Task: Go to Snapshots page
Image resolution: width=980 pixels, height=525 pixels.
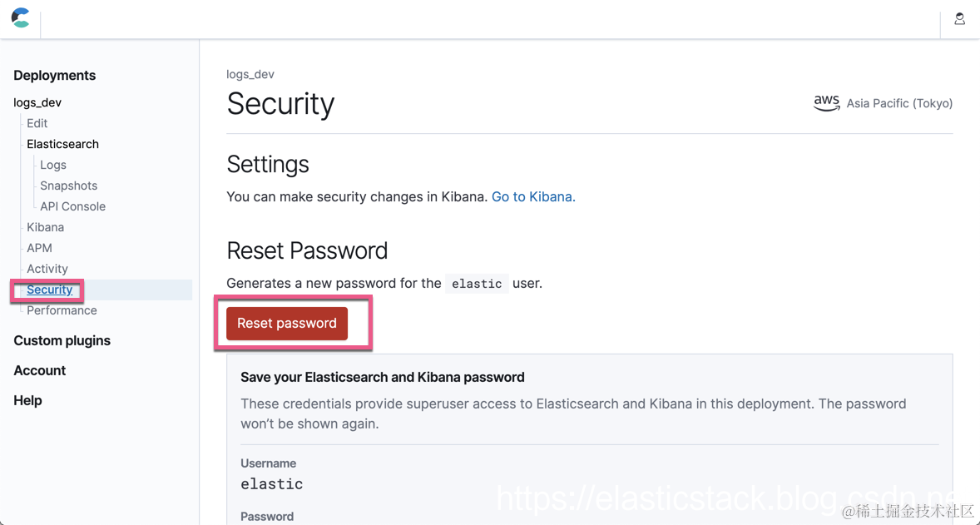Action: coord(68,186)
